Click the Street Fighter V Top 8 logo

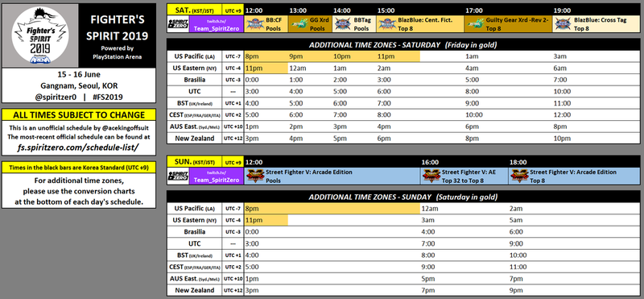click(x=519, y=176)
